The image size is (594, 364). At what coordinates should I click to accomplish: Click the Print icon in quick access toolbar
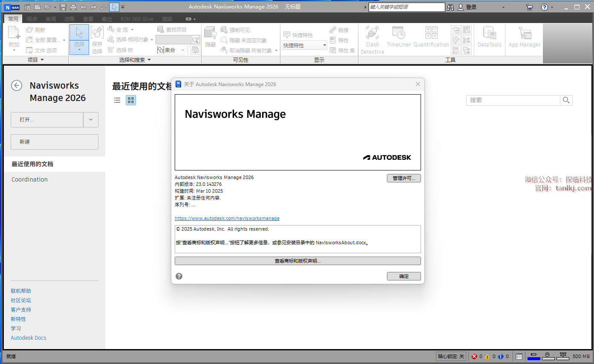(x=73, y=7)
